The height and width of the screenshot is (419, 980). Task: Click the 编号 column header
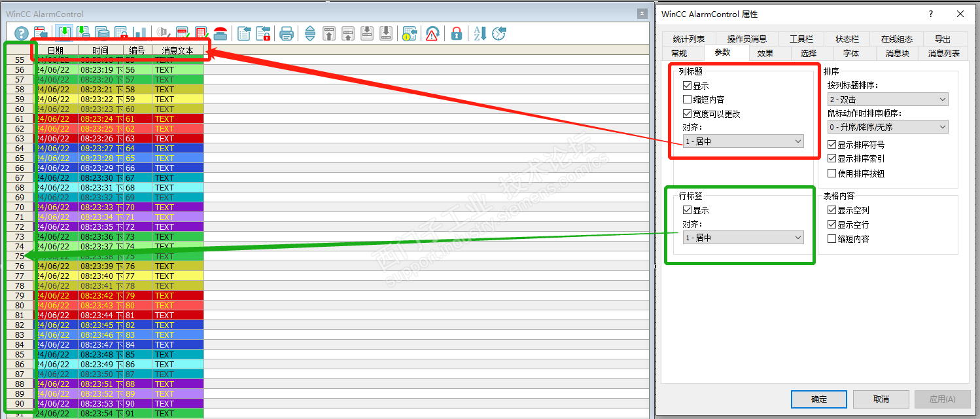tap(137, 50)
